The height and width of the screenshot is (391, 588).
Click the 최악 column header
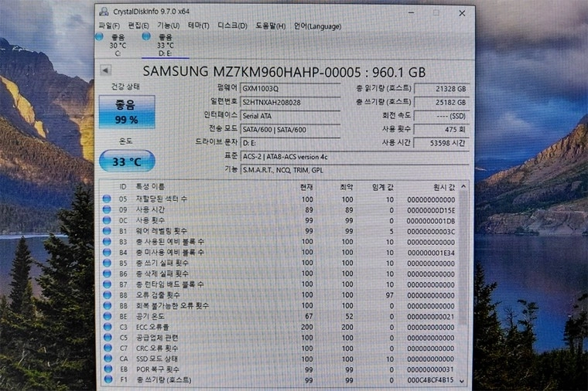click(346, 187)
